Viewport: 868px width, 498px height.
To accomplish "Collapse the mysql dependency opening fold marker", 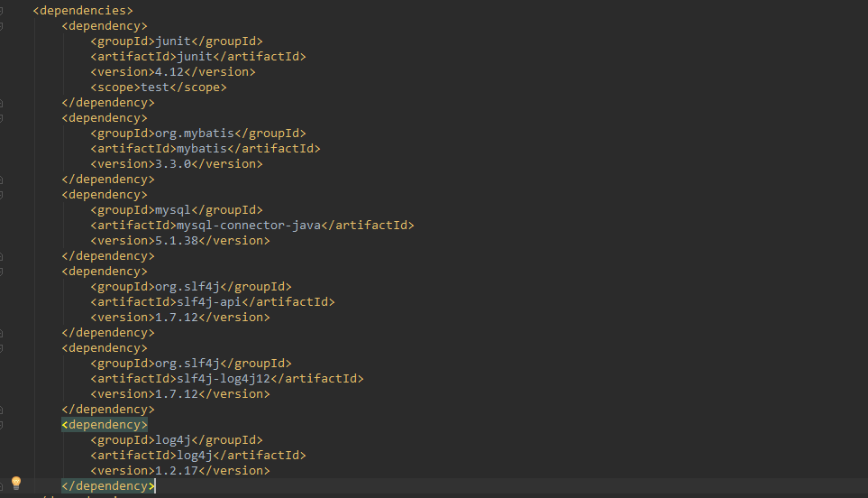I will (x=1, y=195).
